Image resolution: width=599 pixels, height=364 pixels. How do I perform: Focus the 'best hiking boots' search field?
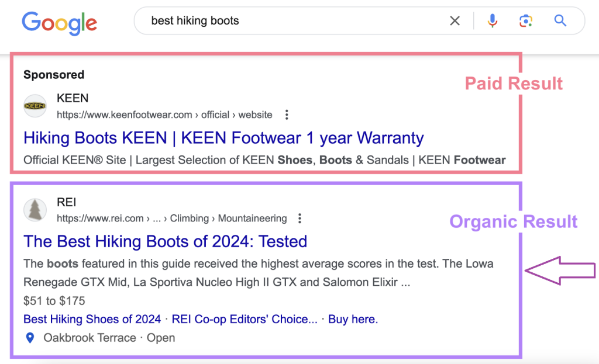click(x=292, y=21)
